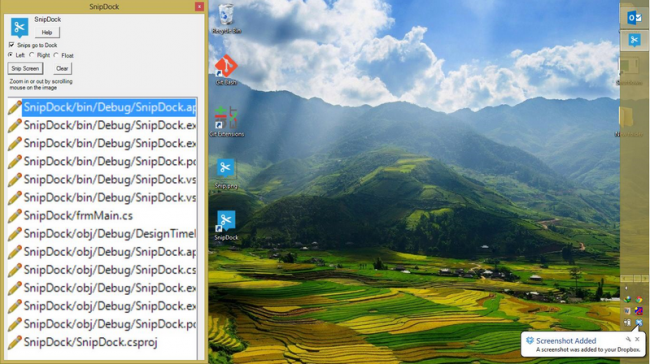Image resolution: width=650 pixels, height=364 pixels.
Task: Select the Float position radio
Action: [56, 55]
